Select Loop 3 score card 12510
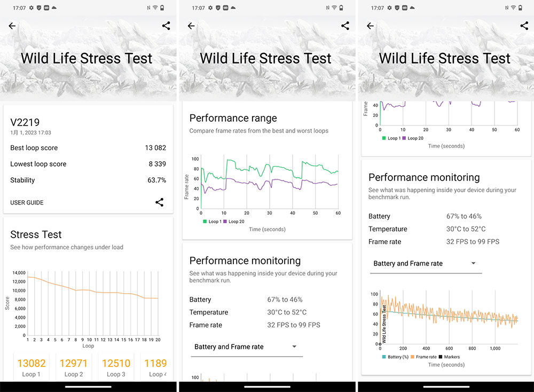Viewport: 534px width, 392px height. coord(116,367)
